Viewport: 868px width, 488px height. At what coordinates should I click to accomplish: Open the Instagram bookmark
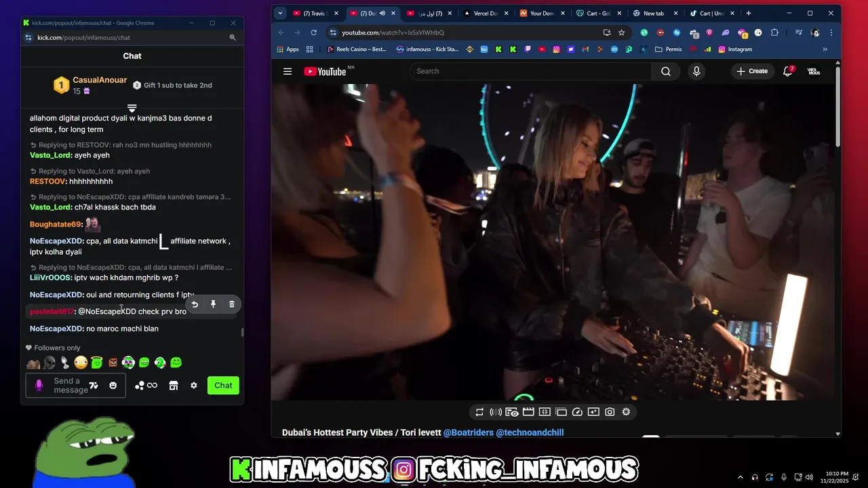coord(735,49)
